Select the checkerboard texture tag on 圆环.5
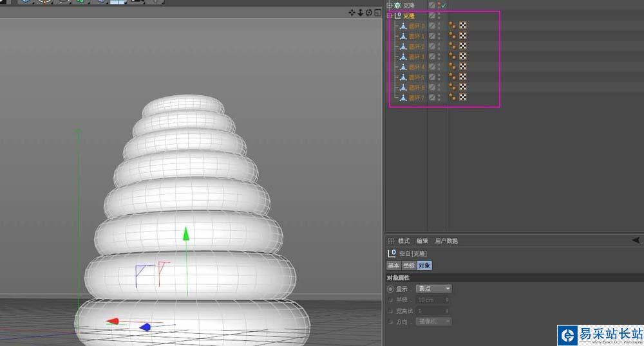The width and height of the screenshot is (644, 346). click(463, 77)
